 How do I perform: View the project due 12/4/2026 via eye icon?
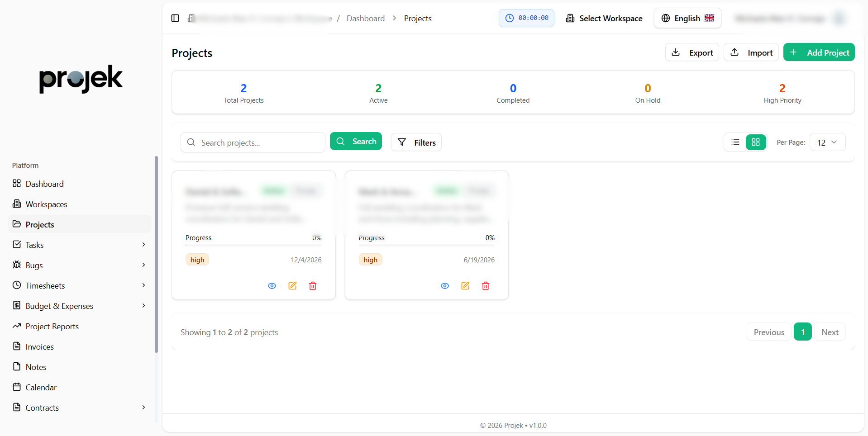[272, 286]
